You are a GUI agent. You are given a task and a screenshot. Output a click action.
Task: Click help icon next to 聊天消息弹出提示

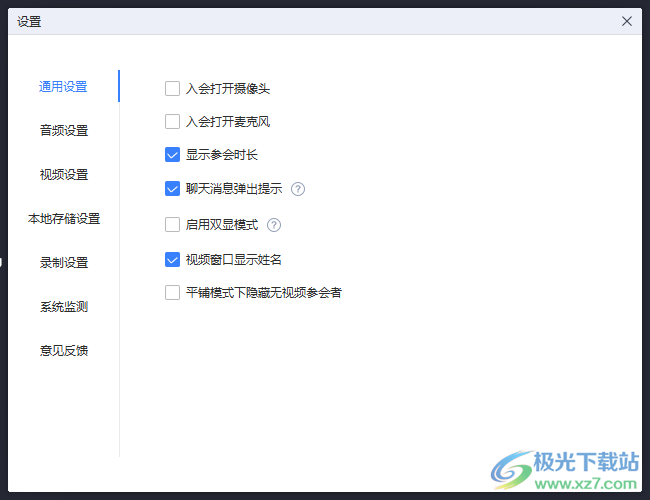(298, 189)
